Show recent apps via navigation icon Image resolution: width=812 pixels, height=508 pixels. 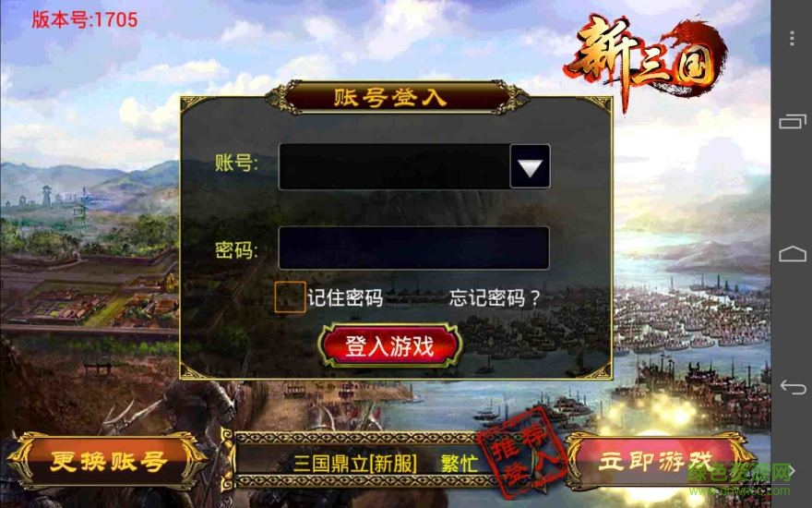tap(793, 121)
